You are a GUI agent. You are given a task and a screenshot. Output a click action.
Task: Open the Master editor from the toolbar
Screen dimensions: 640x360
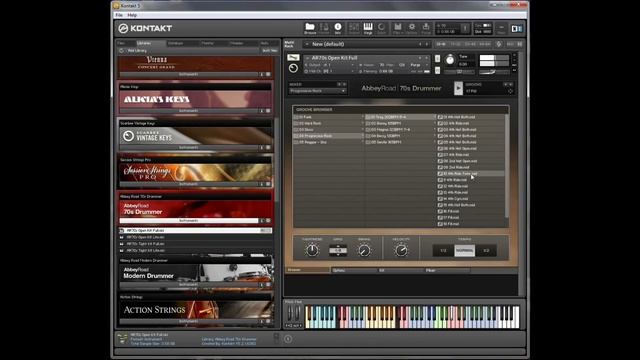pos(324,28)
